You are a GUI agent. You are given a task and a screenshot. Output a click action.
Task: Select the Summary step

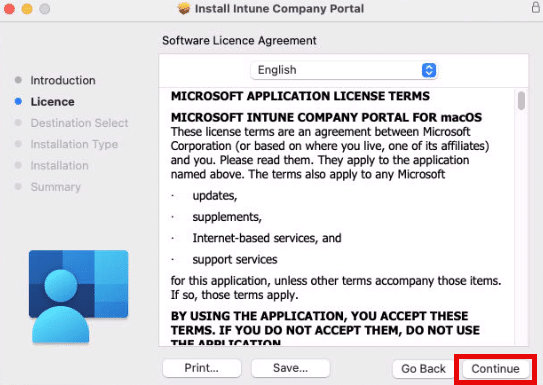tap(55, 187)
